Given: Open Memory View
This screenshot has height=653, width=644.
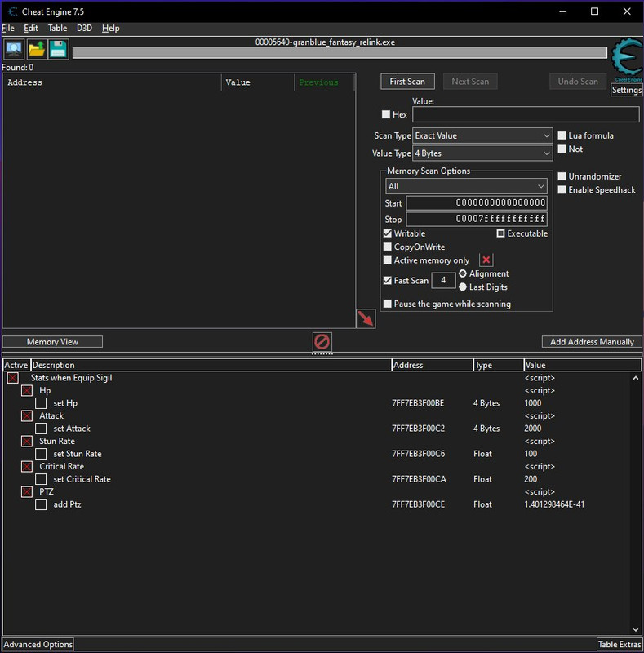Looking at the screenshot, I should click(x=52, y=342).
